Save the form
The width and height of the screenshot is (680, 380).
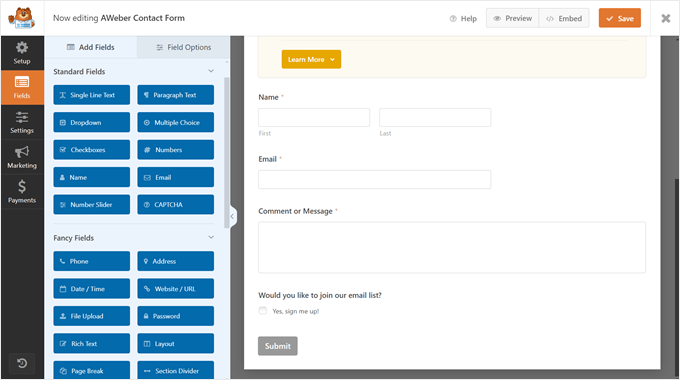[620, 18]
